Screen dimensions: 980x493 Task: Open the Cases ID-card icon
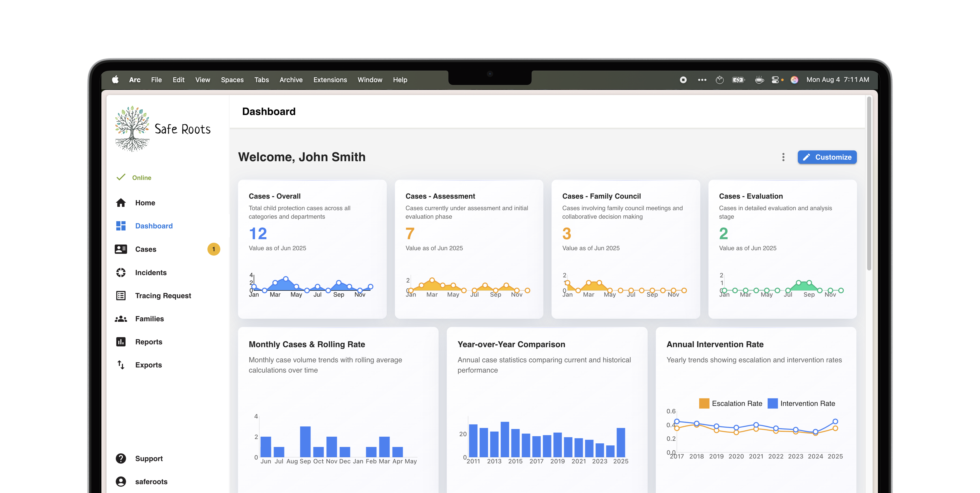click(121, 249)
